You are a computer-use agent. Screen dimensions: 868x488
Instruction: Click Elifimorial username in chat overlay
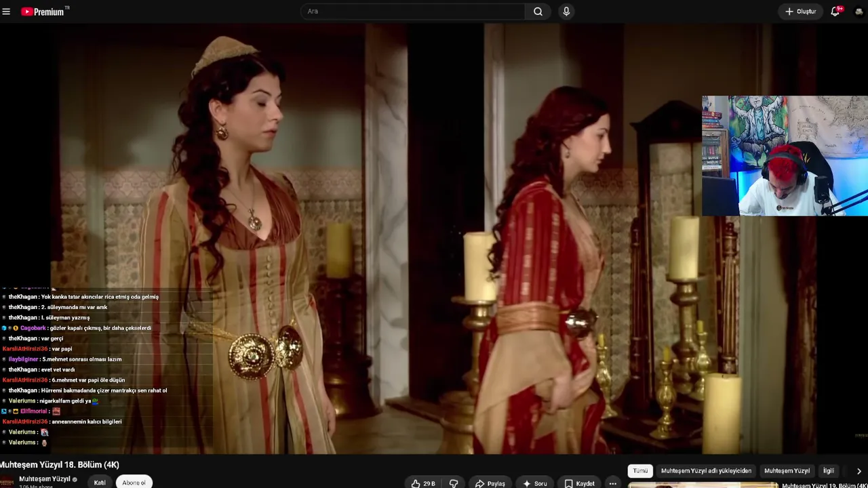[33, 411]
